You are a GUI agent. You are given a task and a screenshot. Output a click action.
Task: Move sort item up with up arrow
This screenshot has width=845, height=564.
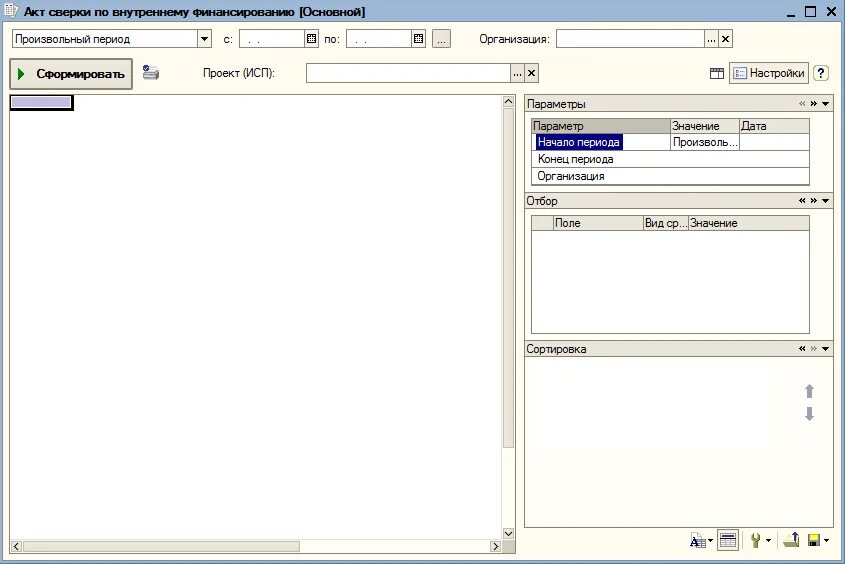[809, 391]
